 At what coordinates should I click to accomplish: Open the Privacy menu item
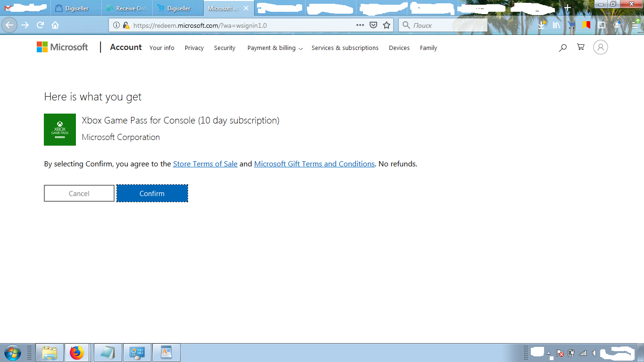pos(194,48)
